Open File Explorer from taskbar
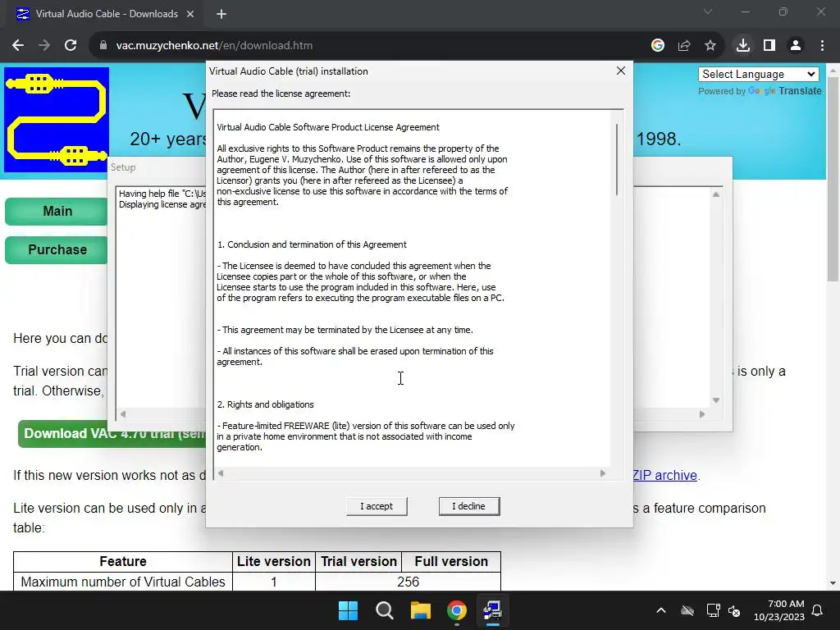This screenshot has width=840, height=630. [421, 610]
